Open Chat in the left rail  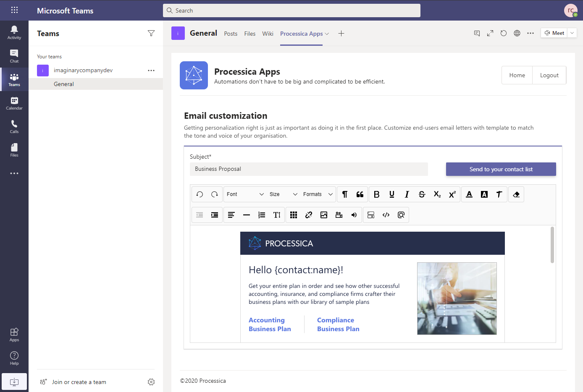pyautogui.click(x=14, y=56)
